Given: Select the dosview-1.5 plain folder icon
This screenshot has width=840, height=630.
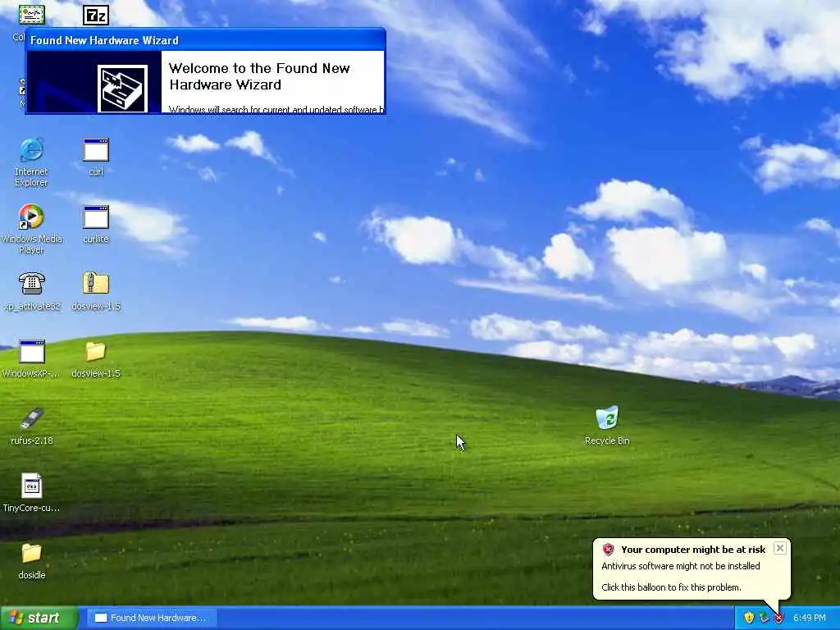Looking at the screenshot, I should point(96,351).
